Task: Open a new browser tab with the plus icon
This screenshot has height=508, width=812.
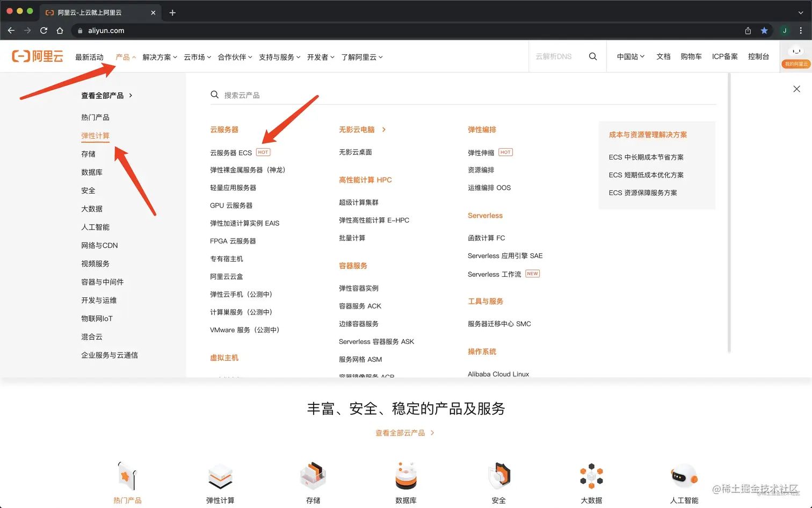Action: coord(172,12)
